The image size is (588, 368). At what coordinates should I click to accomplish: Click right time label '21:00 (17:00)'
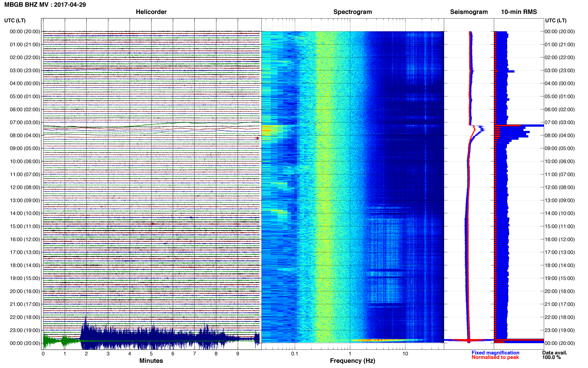pos(560,304)
